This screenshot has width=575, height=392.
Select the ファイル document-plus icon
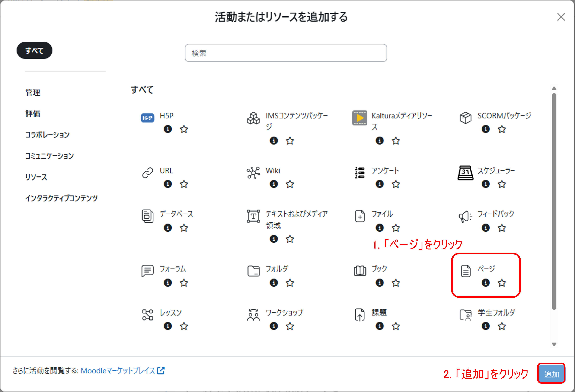click(x=360, y=216)
